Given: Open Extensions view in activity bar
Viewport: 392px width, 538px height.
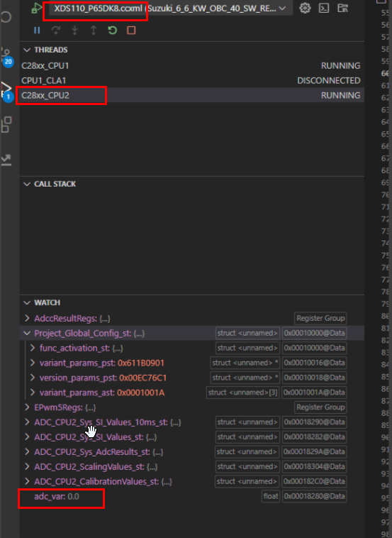Looking at the screenshot, I should point(6,124).
